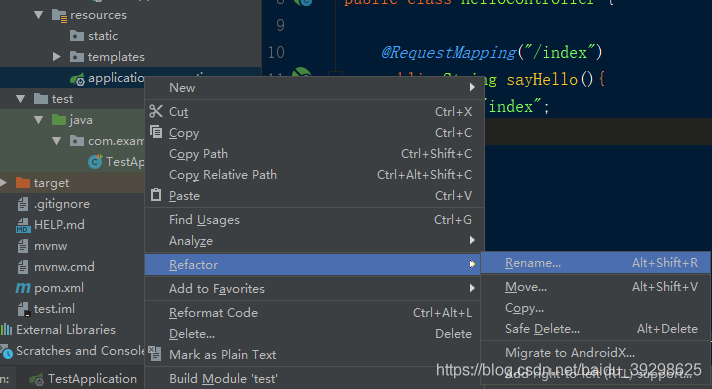Click the HELP.md markdown file icon
The image size is (712, 389).
(x=23, y=225)
